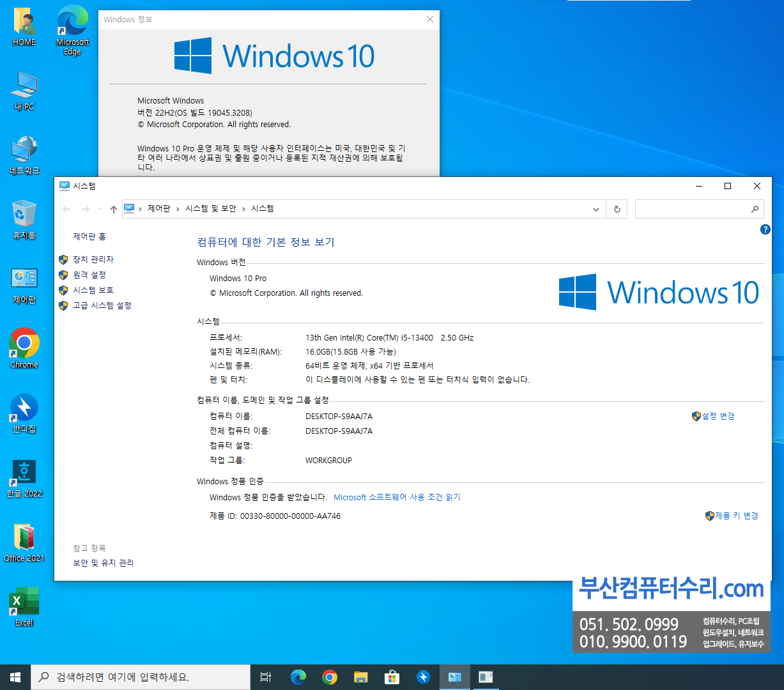Click the control panel search box
Viewport: 784px width, 690px height.
coord(699,209)
